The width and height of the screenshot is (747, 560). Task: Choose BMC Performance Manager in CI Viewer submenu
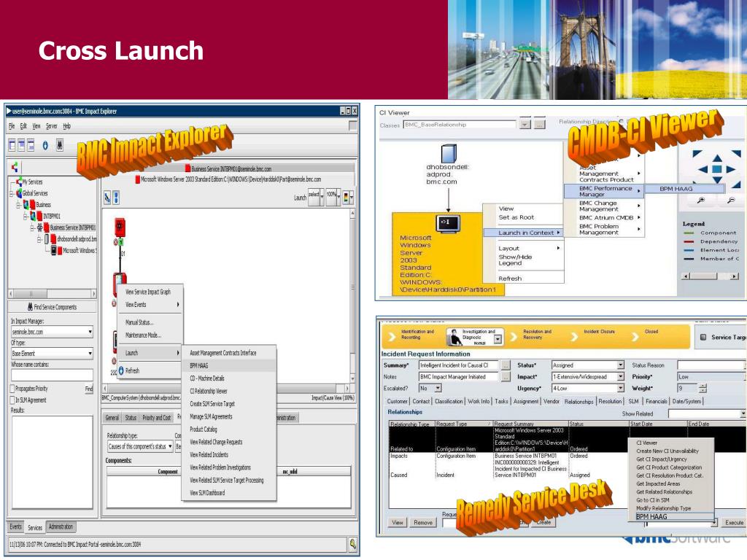click(x=603, y=191)
